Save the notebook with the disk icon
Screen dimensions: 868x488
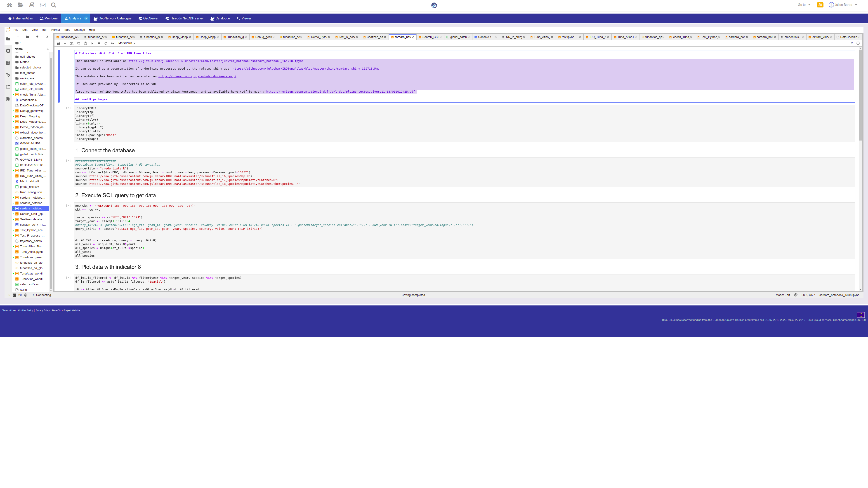58,43
